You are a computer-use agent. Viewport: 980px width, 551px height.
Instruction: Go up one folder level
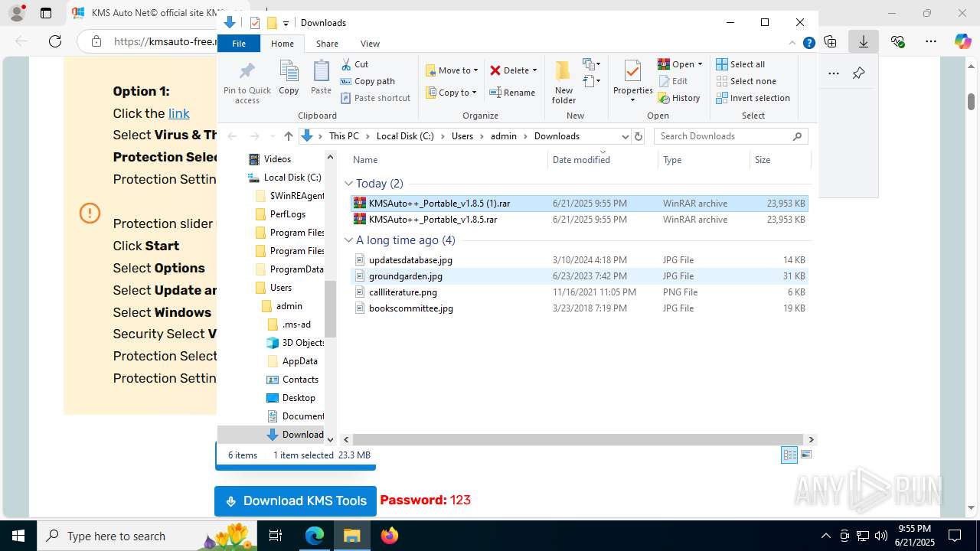click(288, 136)
